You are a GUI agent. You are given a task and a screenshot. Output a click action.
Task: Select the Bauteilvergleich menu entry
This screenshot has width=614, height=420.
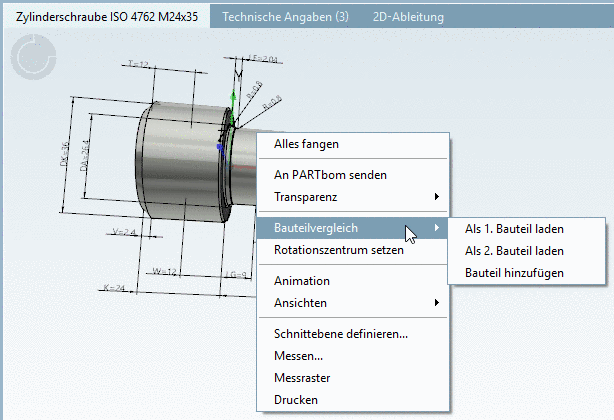tap(352, 228)
